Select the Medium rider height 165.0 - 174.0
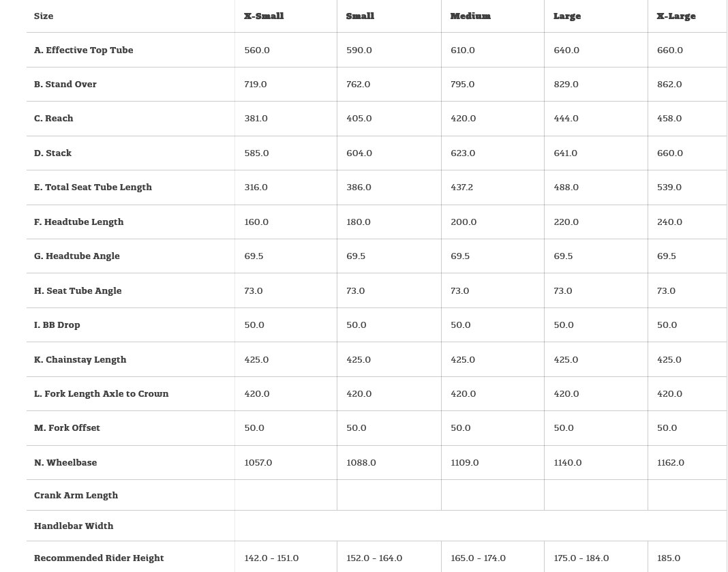 pyautogui.click(x=478, y=558)
